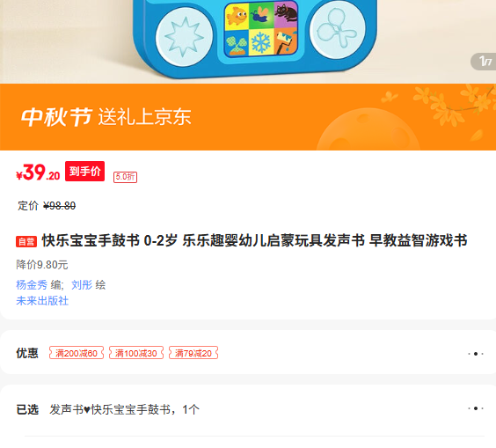
Task: Select the 满79减20 coupon tag
Action: [x=193, y=353]
